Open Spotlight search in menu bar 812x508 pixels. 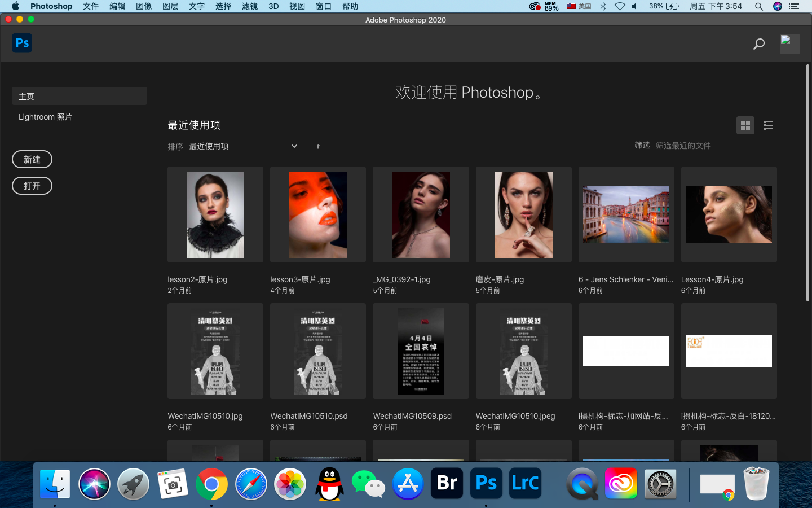coord(759,6)
